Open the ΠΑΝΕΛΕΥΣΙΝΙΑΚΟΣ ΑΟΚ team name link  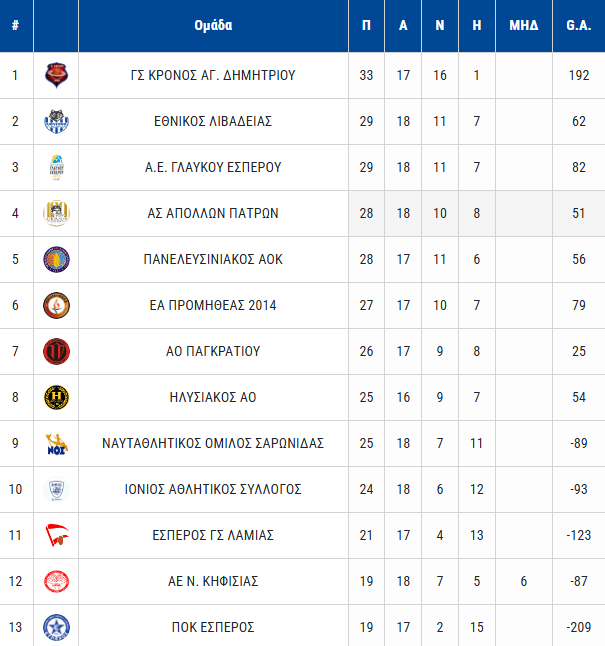pos(213,259)
